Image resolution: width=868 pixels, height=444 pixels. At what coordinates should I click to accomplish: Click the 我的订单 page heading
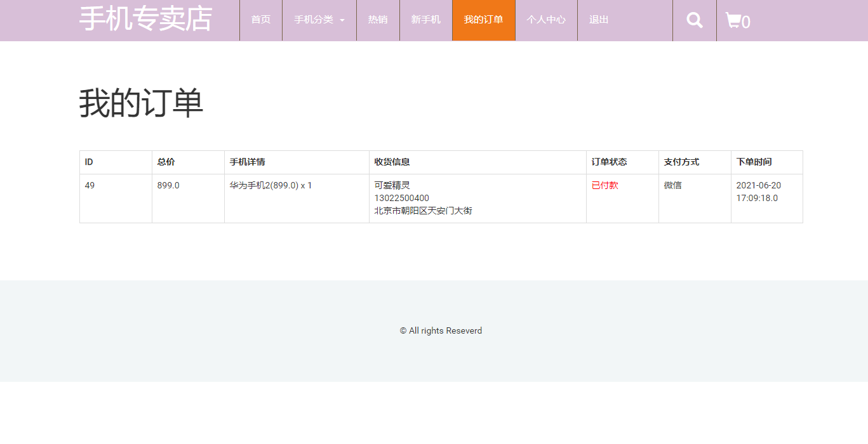[141, 103]
